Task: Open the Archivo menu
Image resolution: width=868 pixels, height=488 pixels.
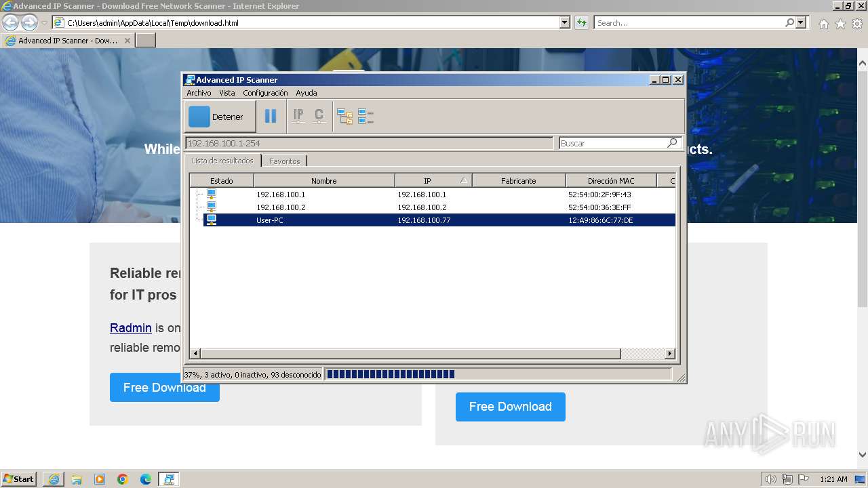Action: [199, 93]
